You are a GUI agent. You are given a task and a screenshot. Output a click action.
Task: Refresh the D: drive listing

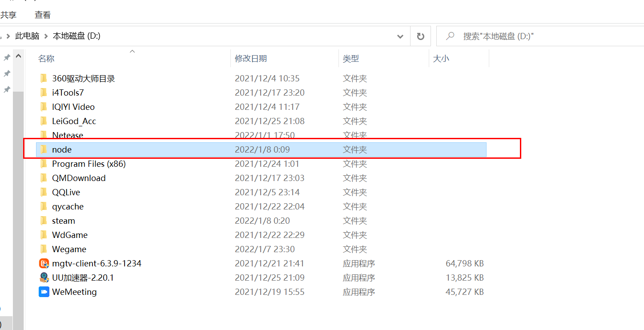(x=420, y=36)
